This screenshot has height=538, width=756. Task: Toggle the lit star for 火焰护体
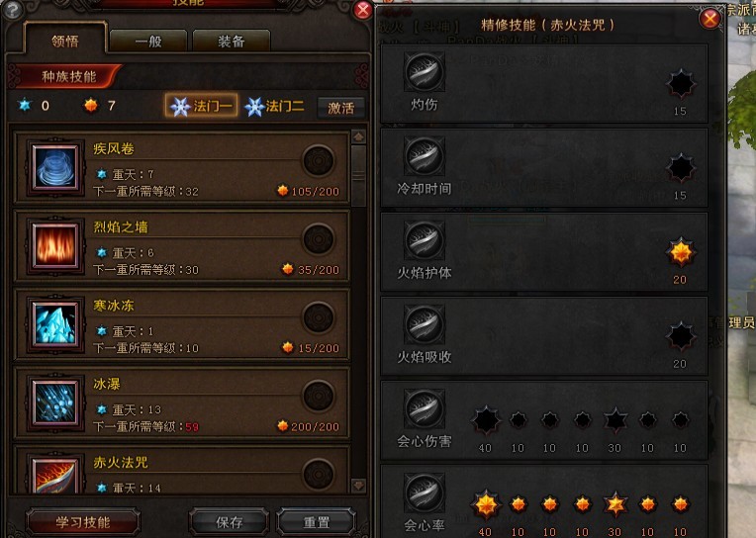coord(681,252)
